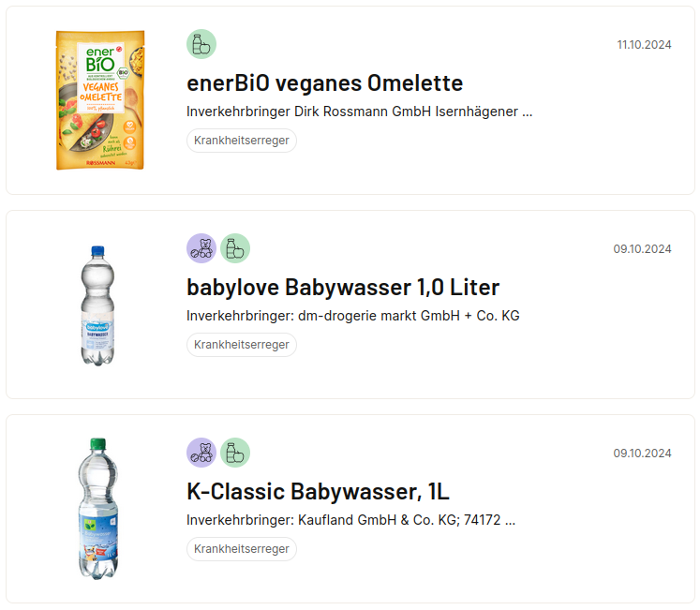Click the 11.10.2024 date label
This screenshot has width=700, height=610.
644,45
